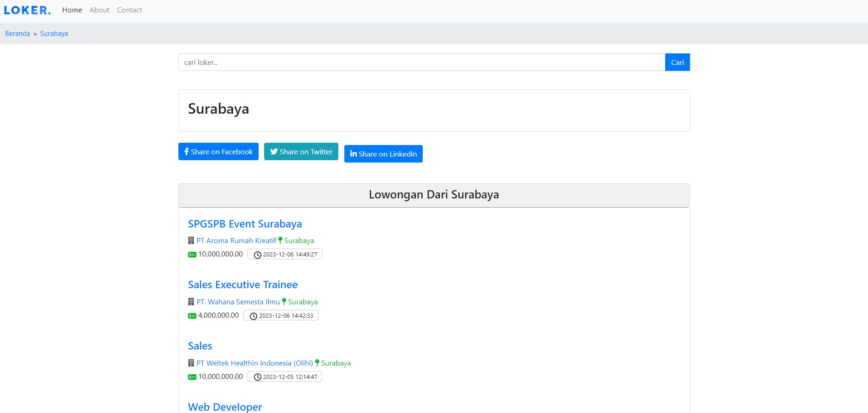
Task: Open the About menu item
Action: (x=99, y=10)
